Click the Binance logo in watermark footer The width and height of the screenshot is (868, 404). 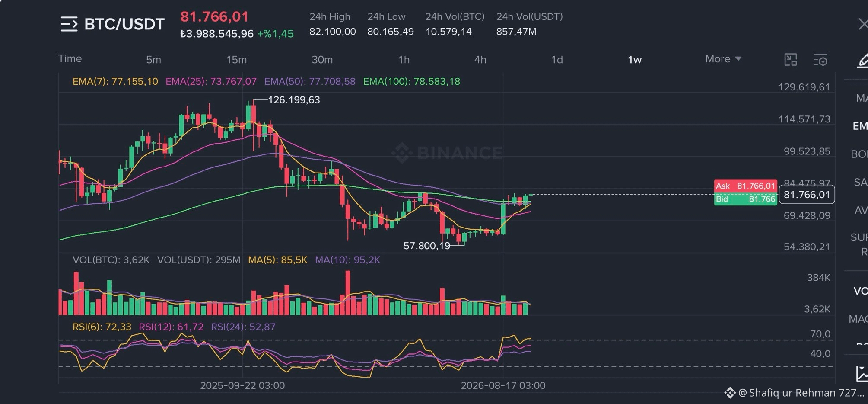(730, 393)
